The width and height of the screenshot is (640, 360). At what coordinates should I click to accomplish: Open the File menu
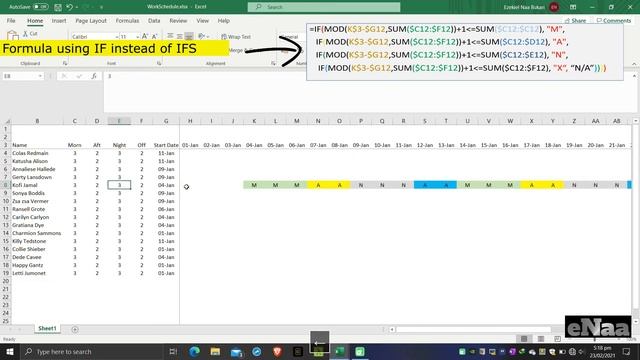pos(11,20)
